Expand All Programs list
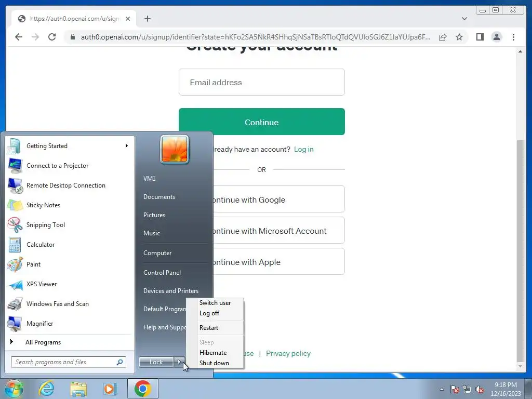 70,342
